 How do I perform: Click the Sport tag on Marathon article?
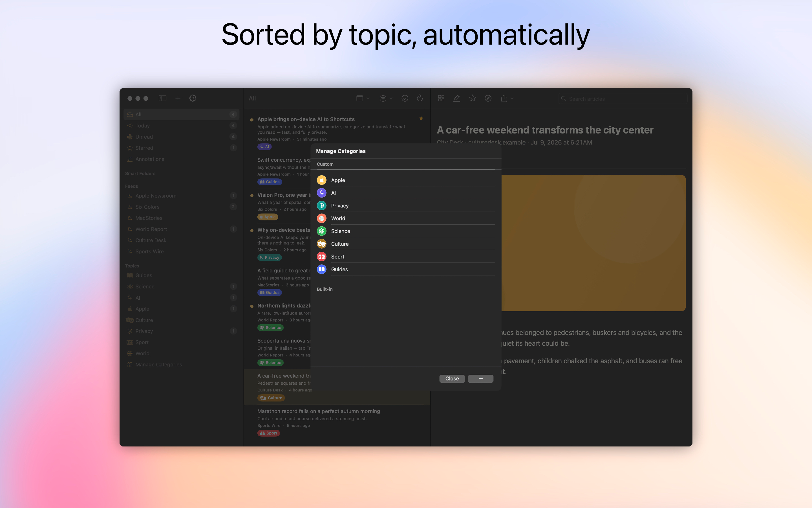pos(268,433)
